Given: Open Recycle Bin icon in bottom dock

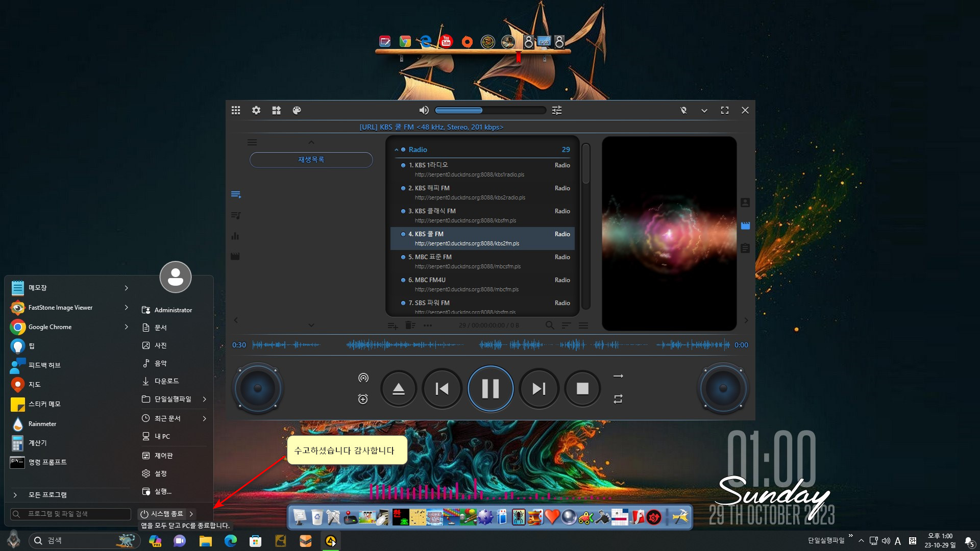Looking at the screenshot, I should (x=317, y=517).
